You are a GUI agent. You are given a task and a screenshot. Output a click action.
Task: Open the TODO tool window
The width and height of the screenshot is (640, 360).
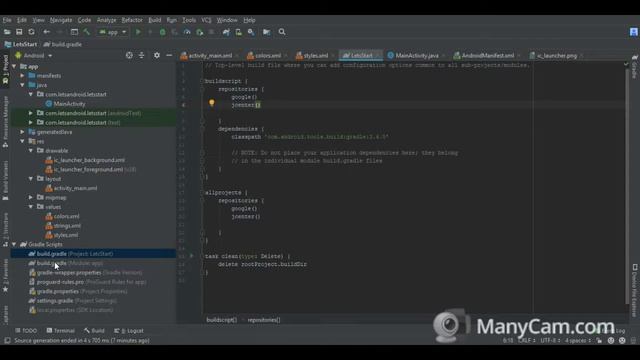coord(26,331)
